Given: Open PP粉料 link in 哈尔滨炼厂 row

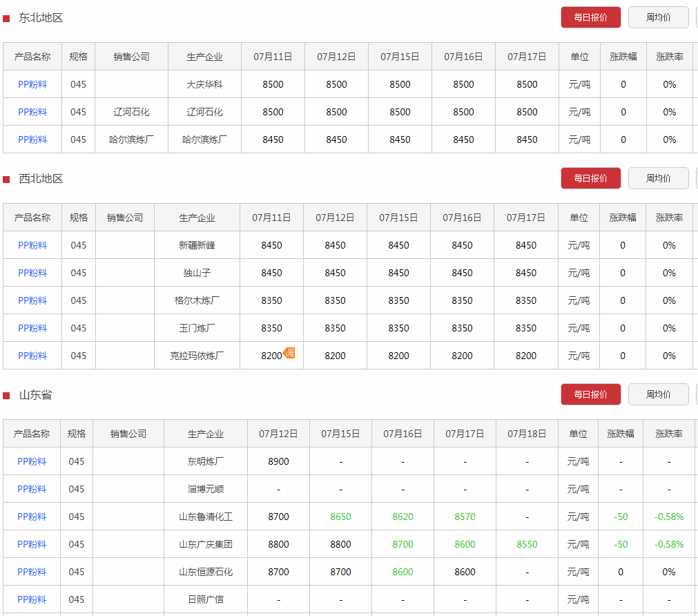Looking at the screenshot, I should (32, 139).
